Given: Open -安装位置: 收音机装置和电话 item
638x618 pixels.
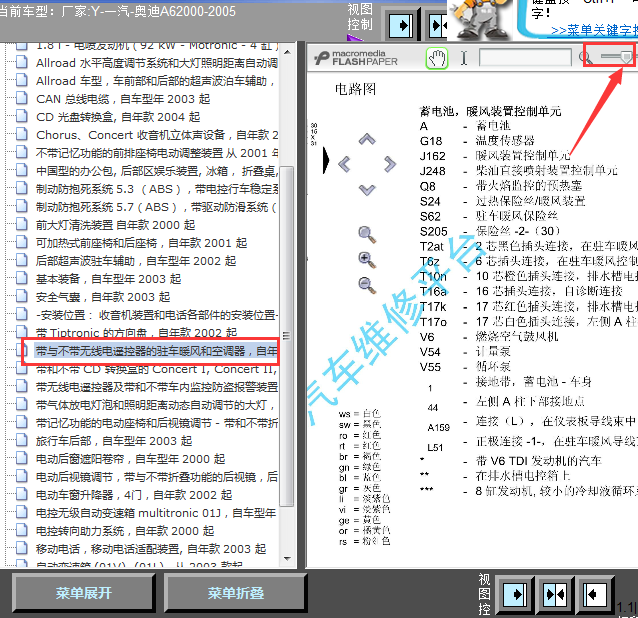Looking at the screenshot, I should tap(157, 315).
